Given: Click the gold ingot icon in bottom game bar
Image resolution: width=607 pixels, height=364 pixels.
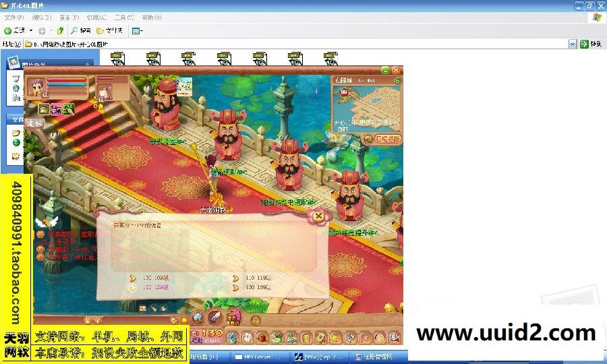Looking at the screenshot, I should coord(335,338).
